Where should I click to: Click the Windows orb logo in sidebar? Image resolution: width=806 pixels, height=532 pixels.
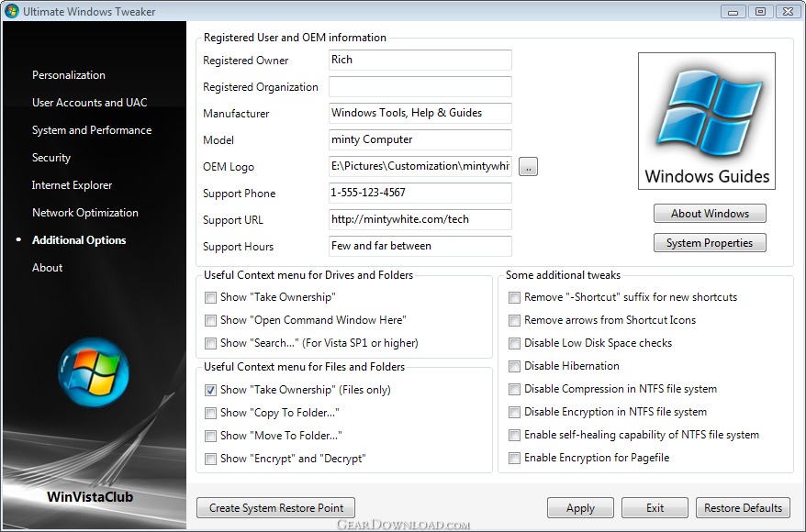point(93,372)
